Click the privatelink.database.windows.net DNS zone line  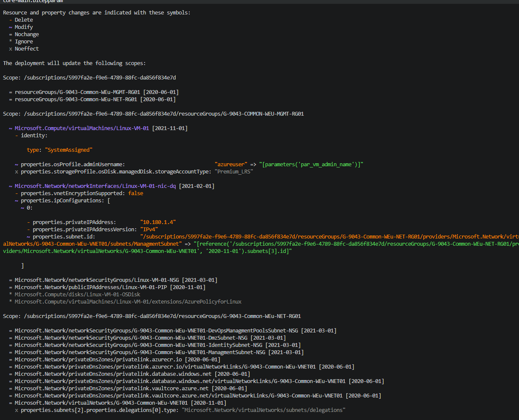129,374
